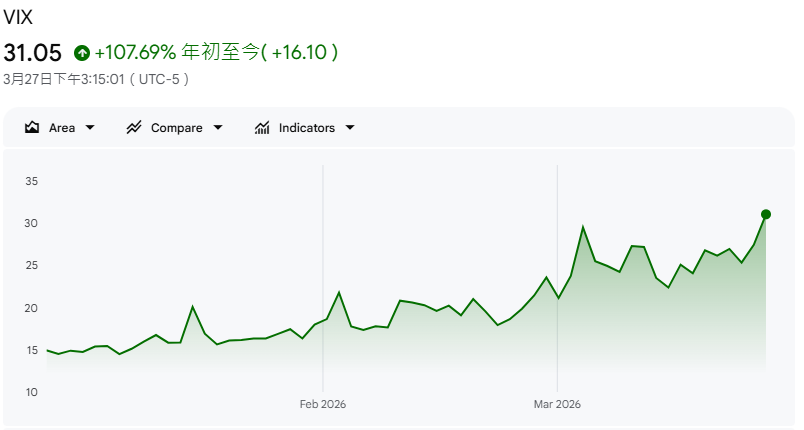804x430 pixels.
Task: Click the 15 y-axis label
Action: [x=31, y=350]
